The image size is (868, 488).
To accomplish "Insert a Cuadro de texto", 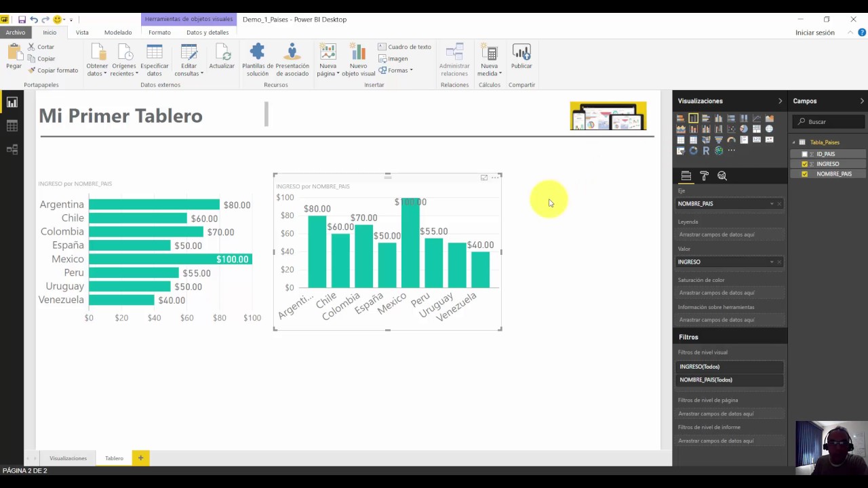I will [x=405, y=47].
